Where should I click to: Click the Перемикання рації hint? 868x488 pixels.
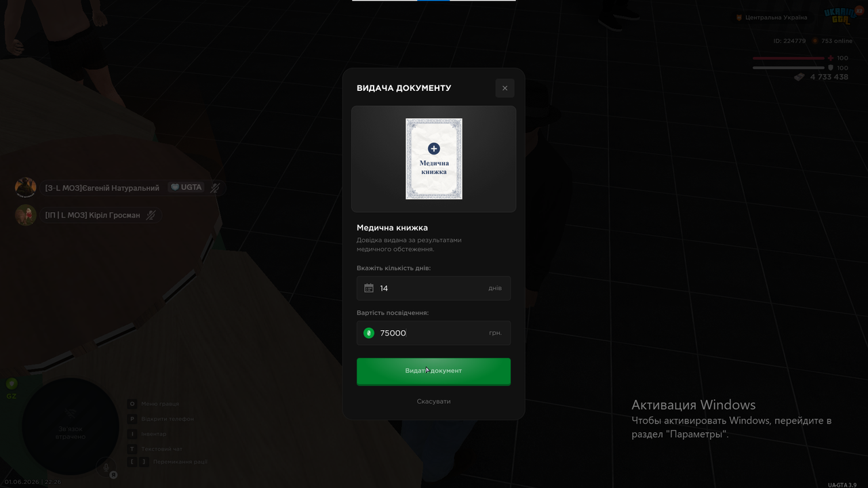coord(180,462)
